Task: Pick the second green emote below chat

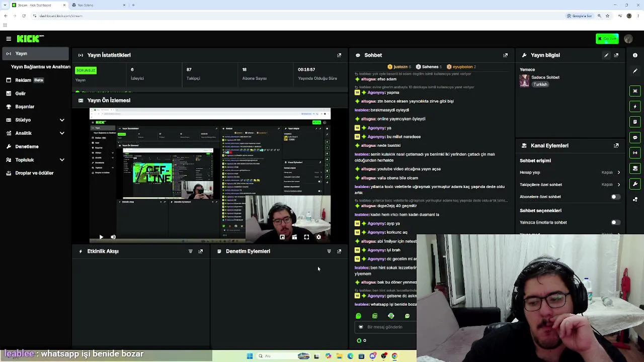Action: [x=375, y=316]
